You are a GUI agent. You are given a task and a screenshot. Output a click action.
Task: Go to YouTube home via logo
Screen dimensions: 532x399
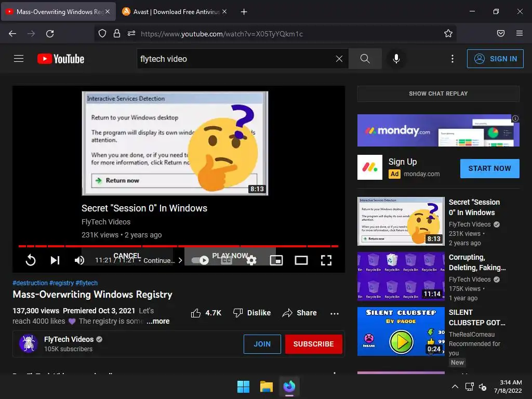[x=61, y=59]
